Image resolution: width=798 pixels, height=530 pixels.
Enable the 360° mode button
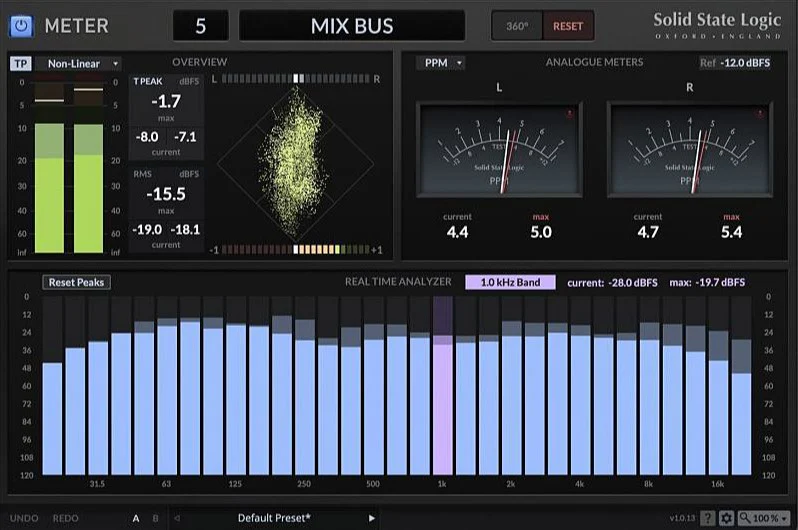click(517, 26)
